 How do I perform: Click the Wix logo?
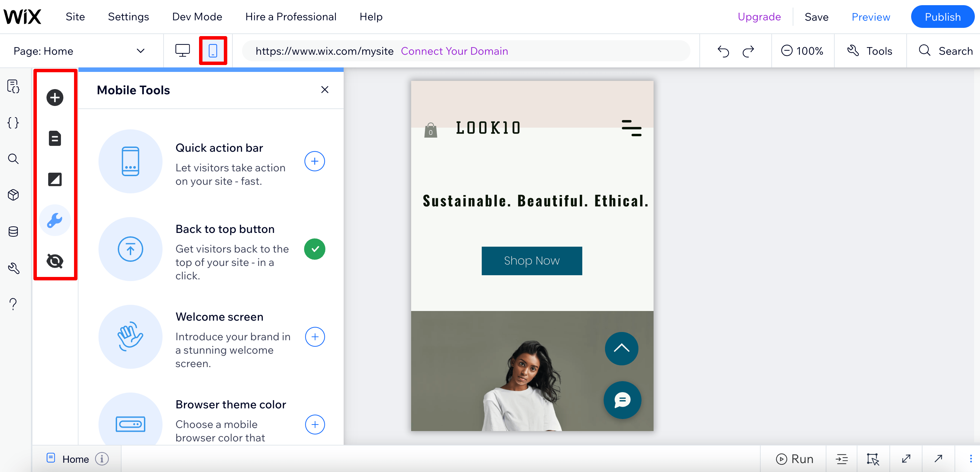pyautogui.click(x=22, y=17)
